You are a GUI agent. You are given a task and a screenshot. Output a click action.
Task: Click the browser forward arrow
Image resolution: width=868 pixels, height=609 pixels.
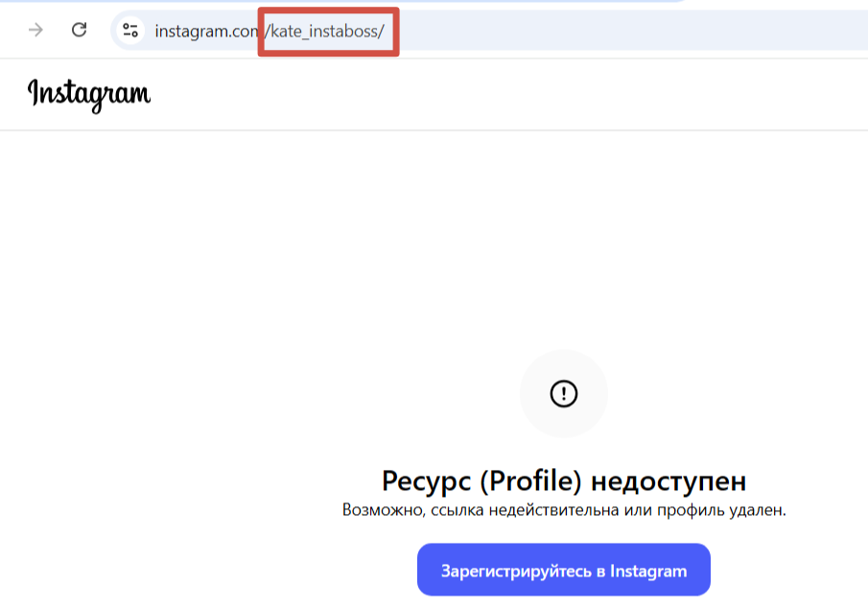pos(35,30)
